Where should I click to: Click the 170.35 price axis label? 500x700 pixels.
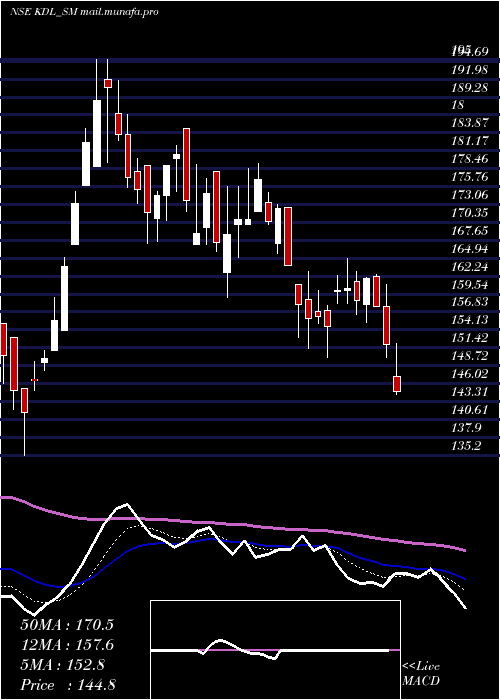(x=470, y=213)
